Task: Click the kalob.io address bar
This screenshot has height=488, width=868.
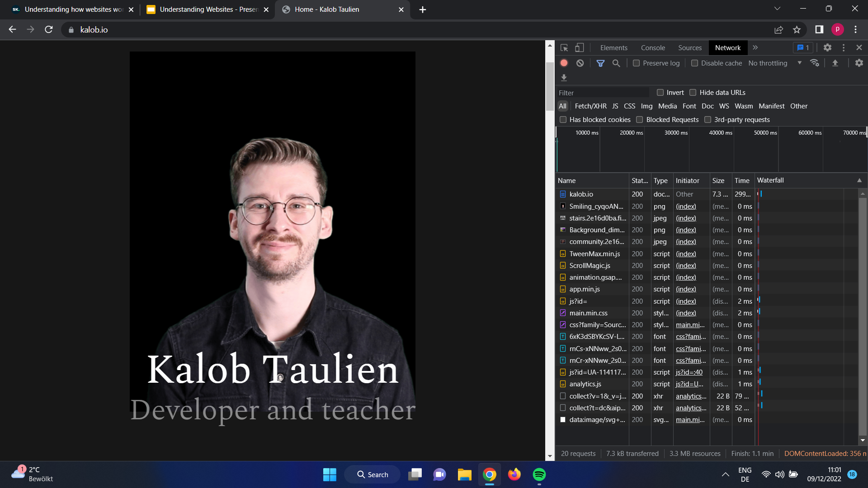Action: pos(416,30)
